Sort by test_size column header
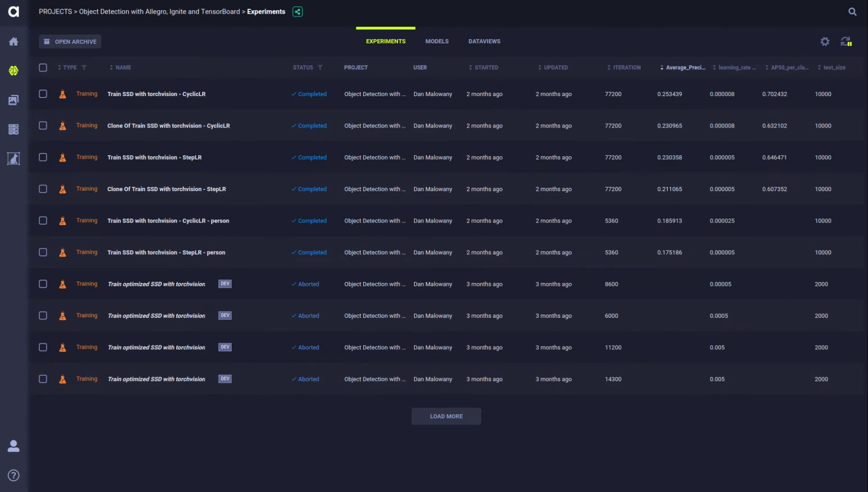The image size is (868, 492). point(832,68)
